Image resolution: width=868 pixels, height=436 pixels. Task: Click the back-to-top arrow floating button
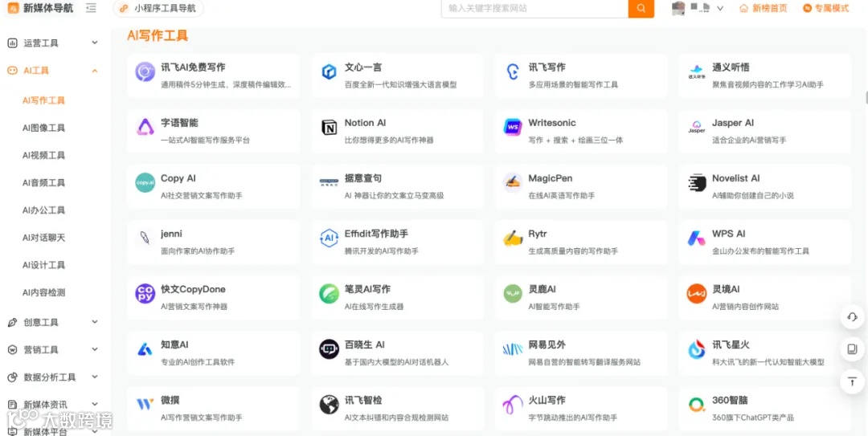(853, 381)
